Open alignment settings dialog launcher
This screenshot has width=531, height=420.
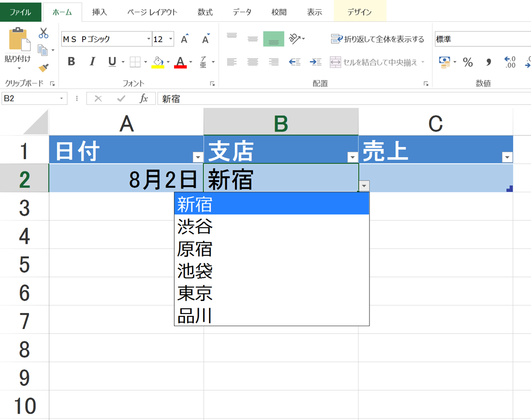pos(426,83)
